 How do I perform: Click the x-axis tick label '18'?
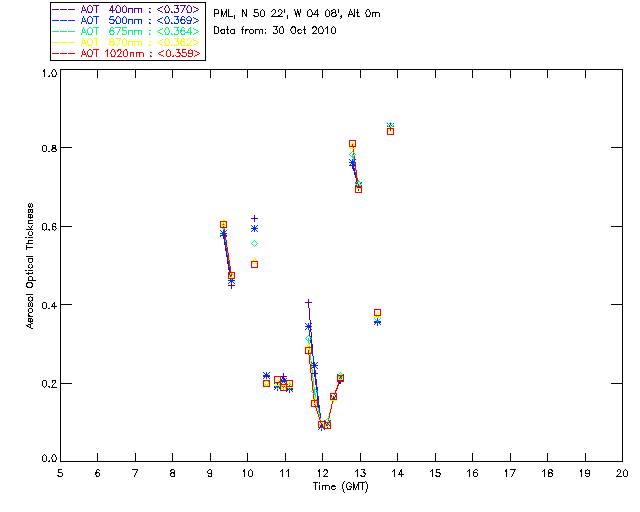tap(548, 473)
